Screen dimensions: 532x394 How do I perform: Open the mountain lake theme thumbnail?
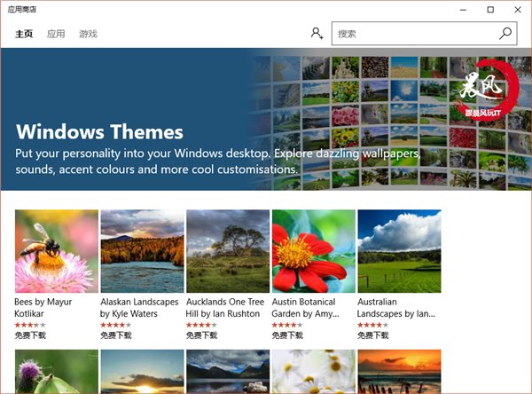pyautogui.click(x=228, y=372)
